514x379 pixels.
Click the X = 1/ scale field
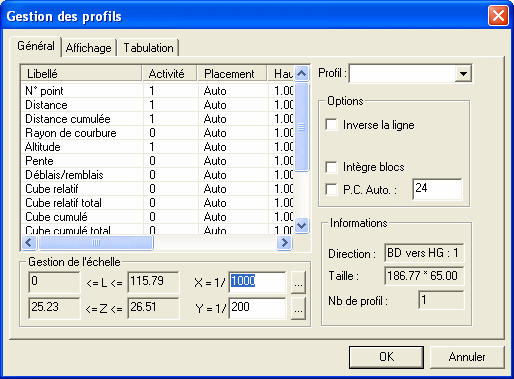tap(257, 282)
